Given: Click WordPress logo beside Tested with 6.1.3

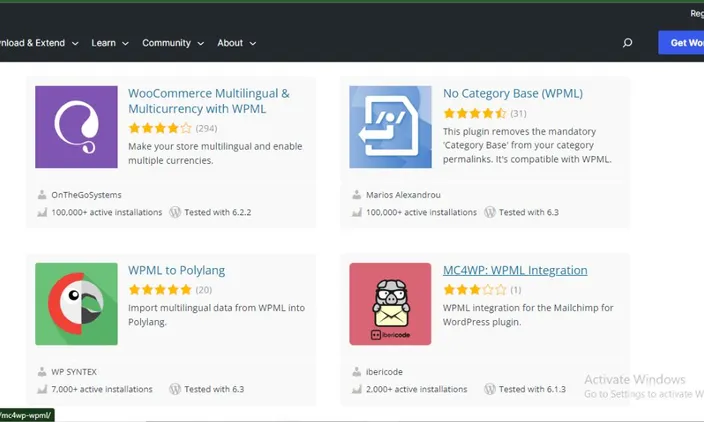Looking at the screenshot, I should (x=490, y=389).
